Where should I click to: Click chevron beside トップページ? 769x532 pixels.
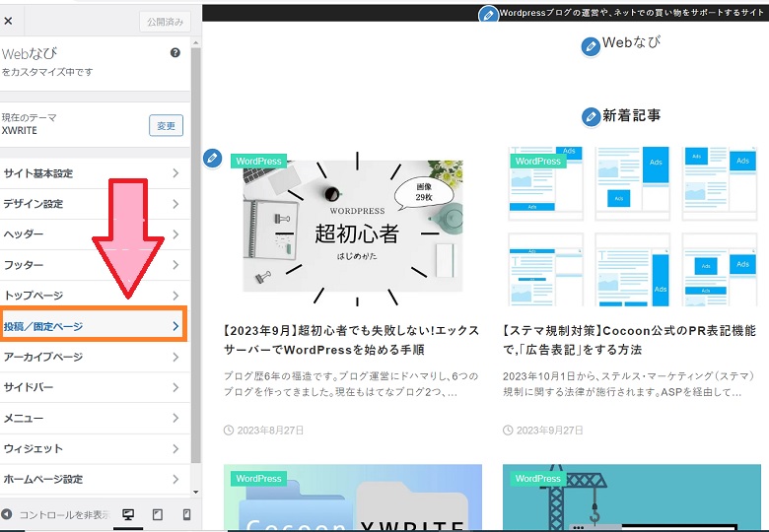[175, 296]
